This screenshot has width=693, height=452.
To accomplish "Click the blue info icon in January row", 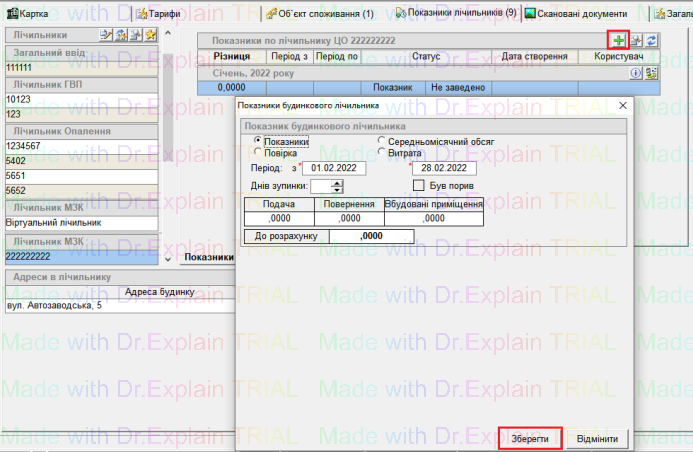I will click(x=635, y=73).
